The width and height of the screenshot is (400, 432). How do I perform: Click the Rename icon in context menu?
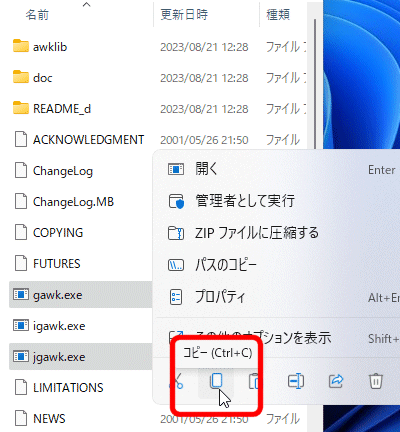point(296,381)
